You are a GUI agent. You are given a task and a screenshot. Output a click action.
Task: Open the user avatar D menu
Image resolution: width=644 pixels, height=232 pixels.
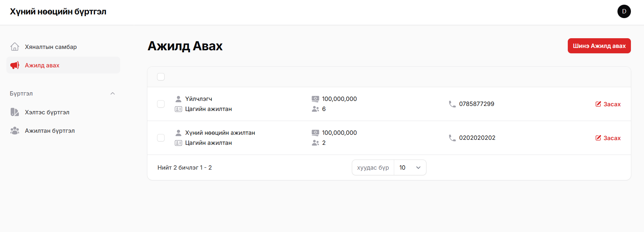(x=624, y=11)
